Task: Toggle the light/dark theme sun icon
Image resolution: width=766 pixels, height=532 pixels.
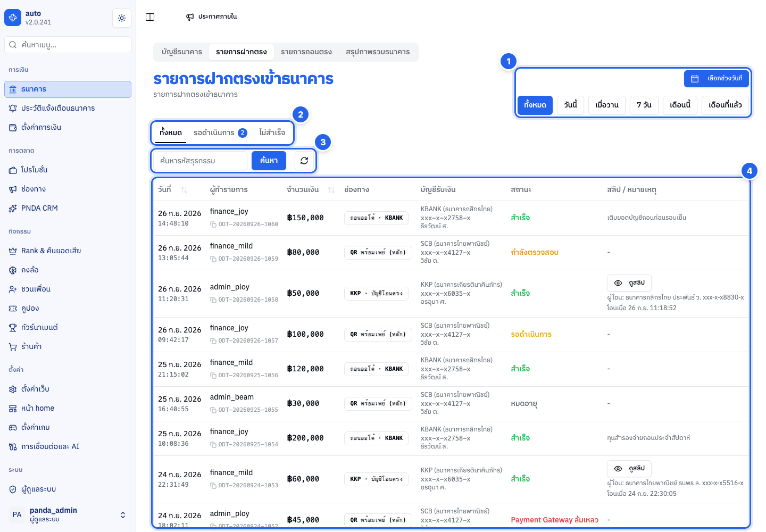Action: pos(122,18)
